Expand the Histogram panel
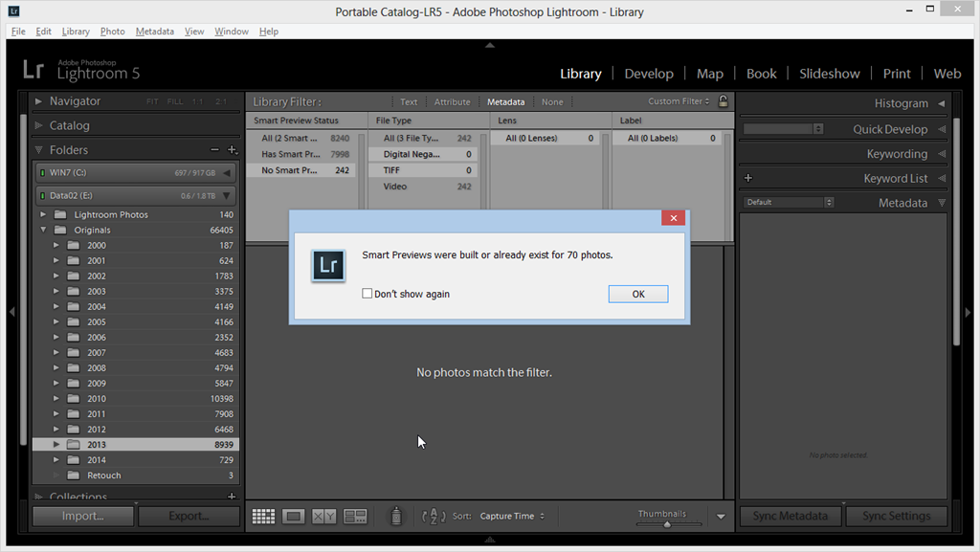Viewport: 980px width, 552px height. 942,103
